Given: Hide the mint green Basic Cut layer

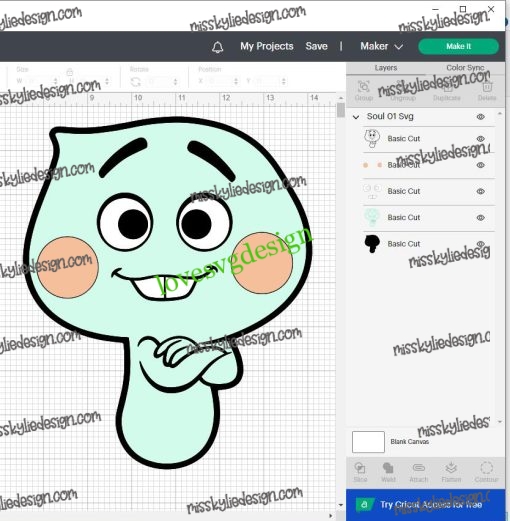Looking at the screenshot, I should [480, 218].
